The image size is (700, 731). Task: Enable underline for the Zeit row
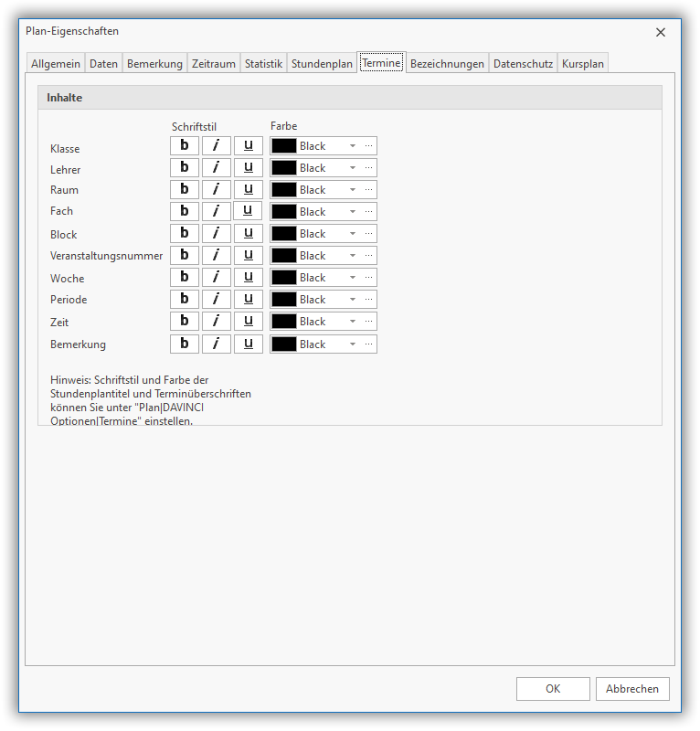click(248, 321)
